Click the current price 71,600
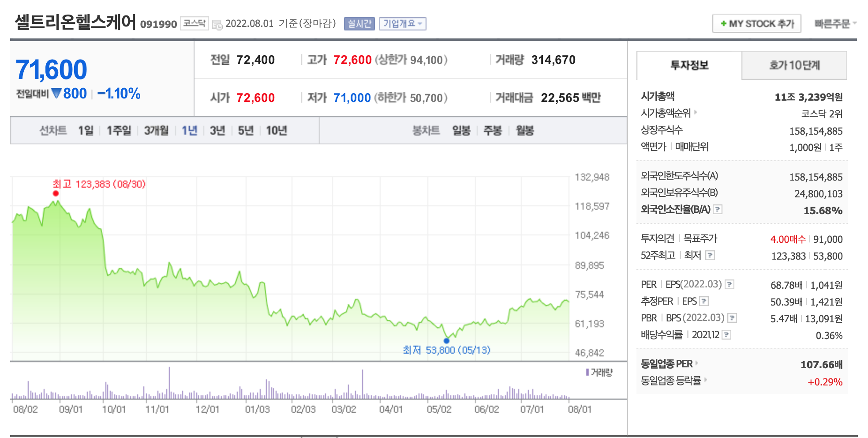868x438 pixels. point(52,70)
